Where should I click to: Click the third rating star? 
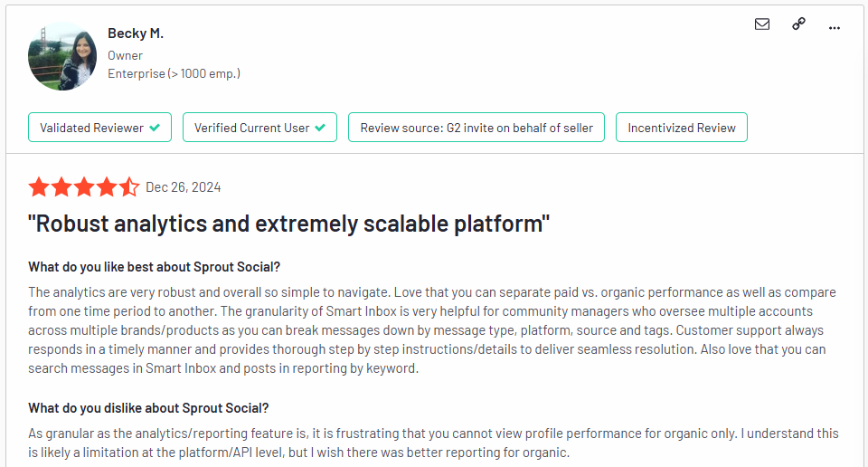tap(84, 187)
